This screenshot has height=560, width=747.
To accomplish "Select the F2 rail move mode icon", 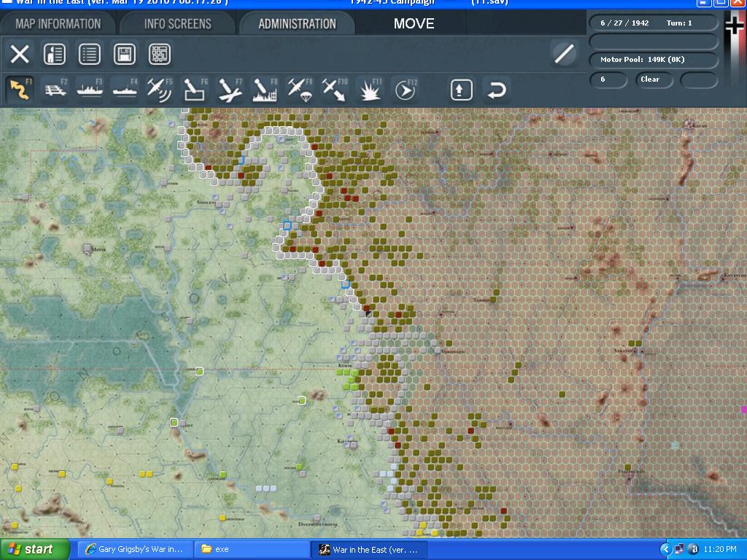I will (55, 90).
